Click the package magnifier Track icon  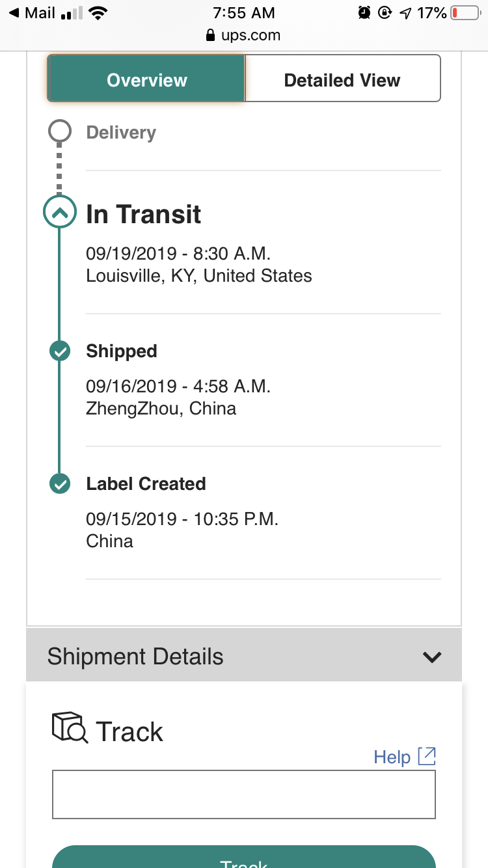pyautogui.click(x=70, y=727)
